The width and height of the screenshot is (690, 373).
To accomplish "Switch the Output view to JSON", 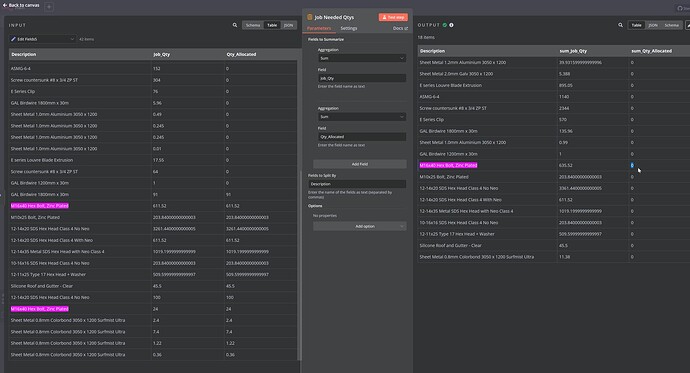I will point(653,25).
